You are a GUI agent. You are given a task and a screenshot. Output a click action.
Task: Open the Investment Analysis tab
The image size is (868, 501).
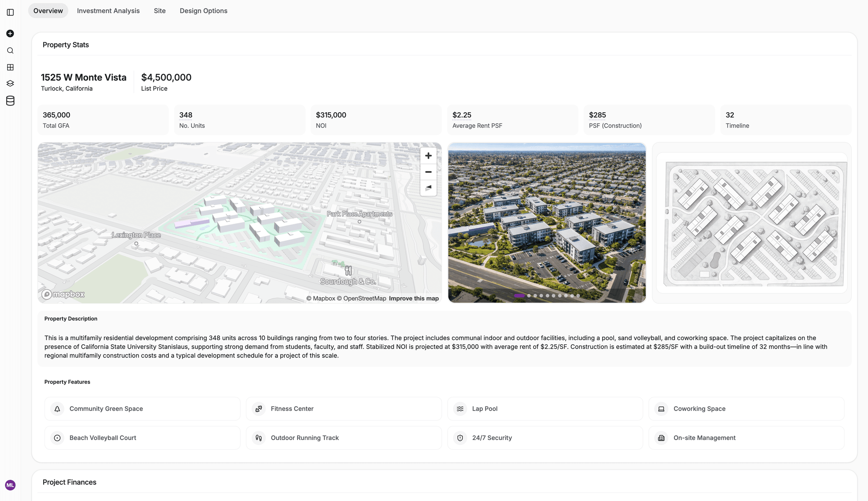point(108,11)
